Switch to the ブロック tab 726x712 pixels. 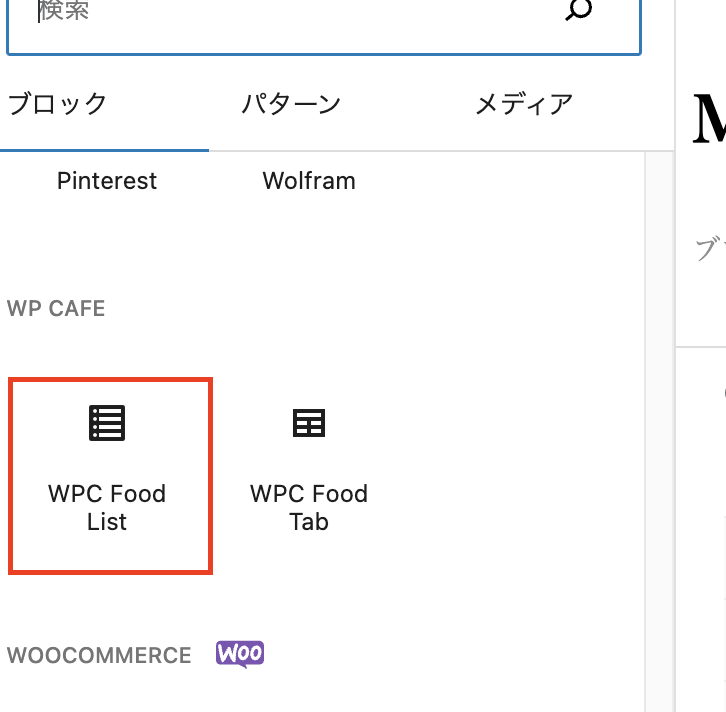tap(57, 104)
